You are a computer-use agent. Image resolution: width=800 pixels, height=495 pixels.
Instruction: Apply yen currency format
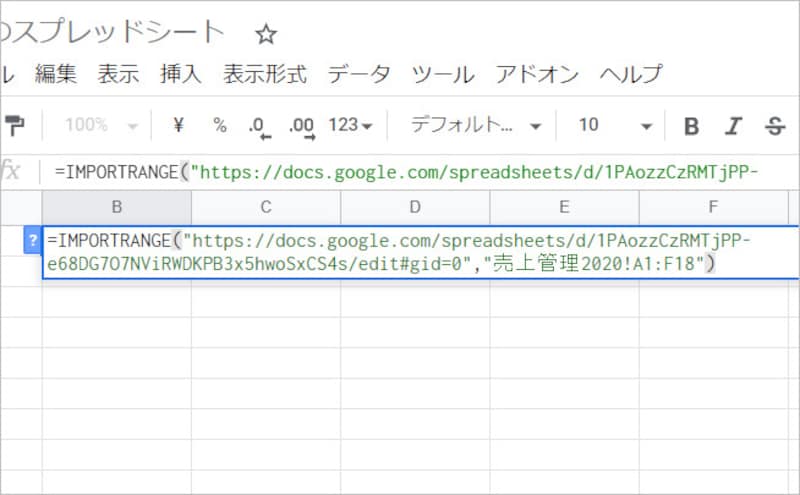(179, 125)
